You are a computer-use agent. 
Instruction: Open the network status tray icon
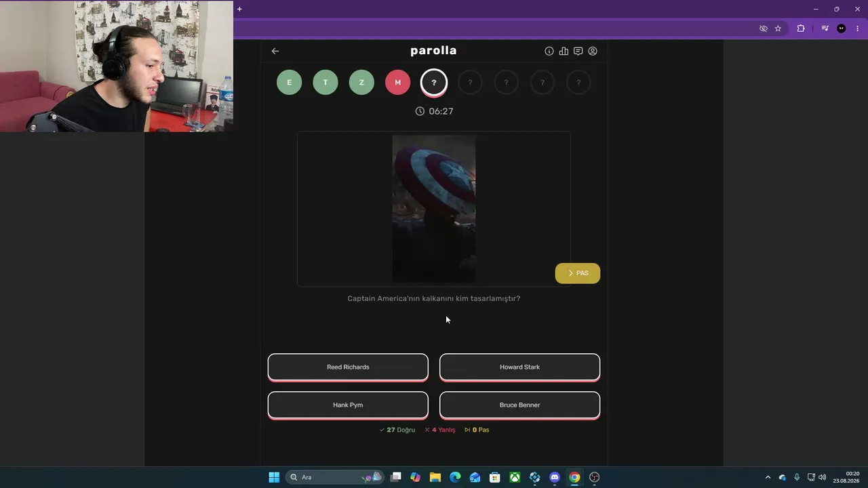(x=812, y=477)
